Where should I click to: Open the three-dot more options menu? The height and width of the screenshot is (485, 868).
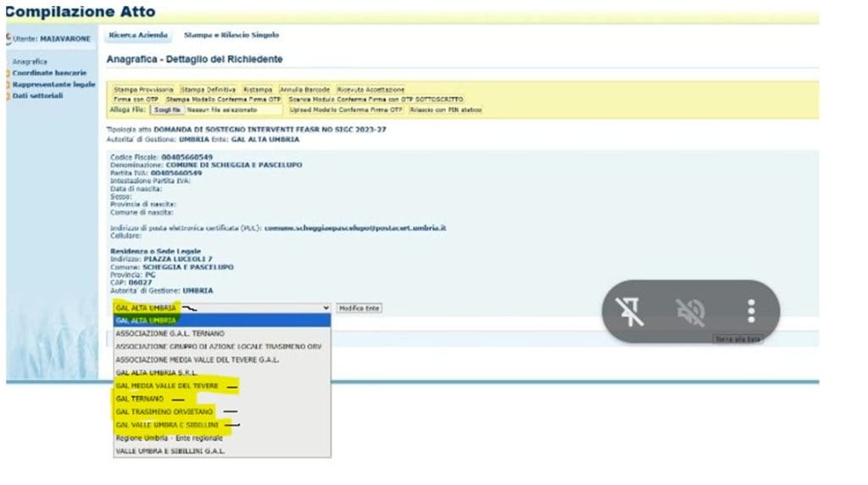750,311
